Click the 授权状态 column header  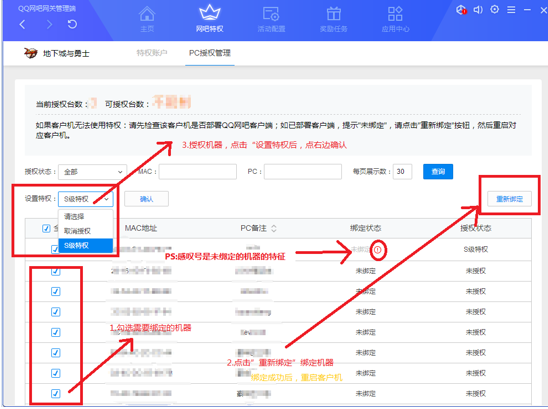[476, 228]
